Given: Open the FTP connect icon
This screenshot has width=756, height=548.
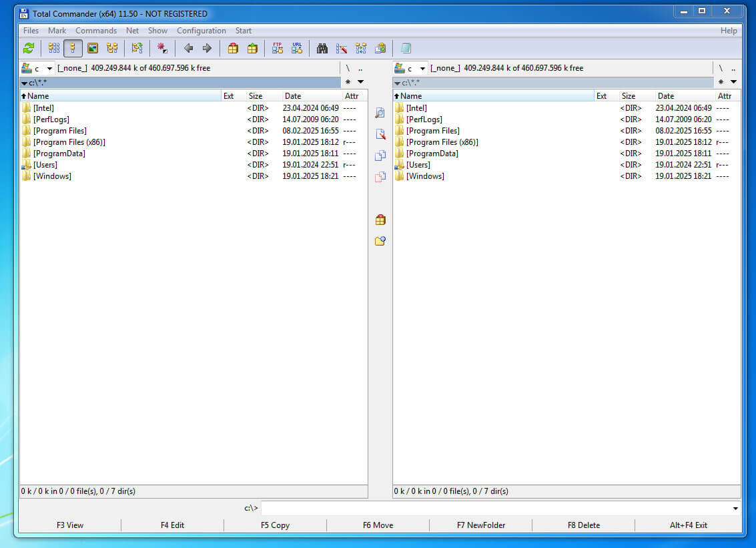Looking at the screenshot, I should coord(277,48).
